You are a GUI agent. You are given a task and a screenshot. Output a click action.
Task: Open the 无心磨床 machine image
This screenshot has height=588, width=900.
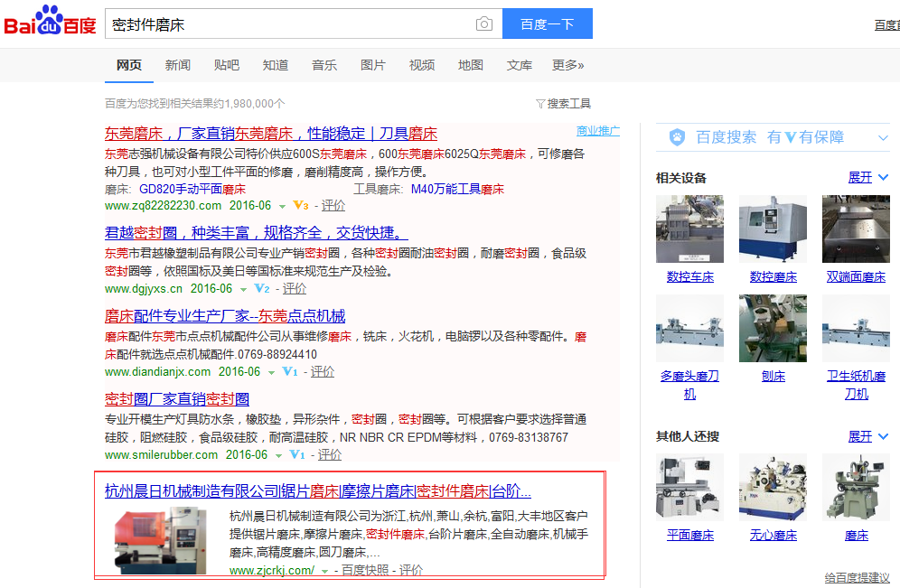773,488
